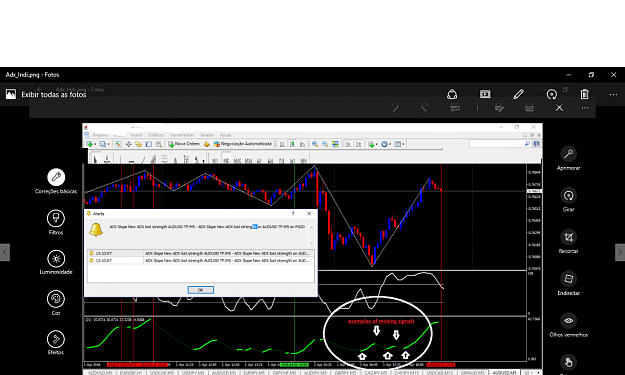This screenshot has width=625, height=375.
Task: Switch to the USDCHF,M5 chart tab
Action: 162,373
